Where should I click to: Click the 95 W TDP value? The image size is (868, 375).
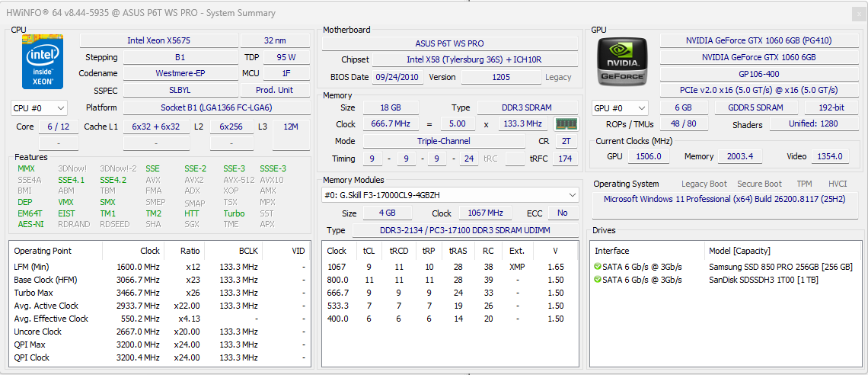coord(286,57)
